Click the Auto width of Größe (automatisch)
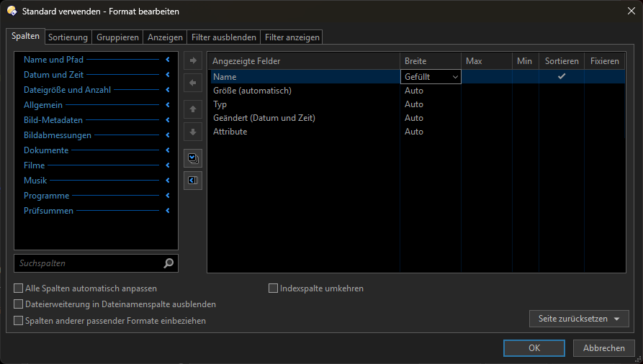 (x=414, y=91)
